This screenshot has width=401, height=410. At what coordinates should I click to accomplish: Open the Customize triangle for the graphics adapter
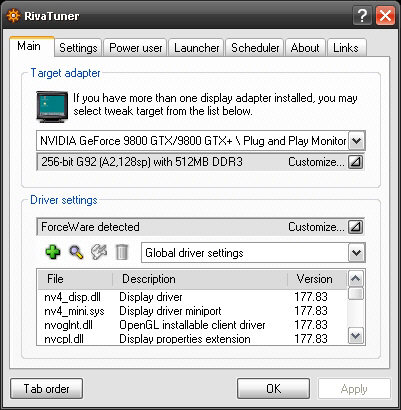pos(356,162)
